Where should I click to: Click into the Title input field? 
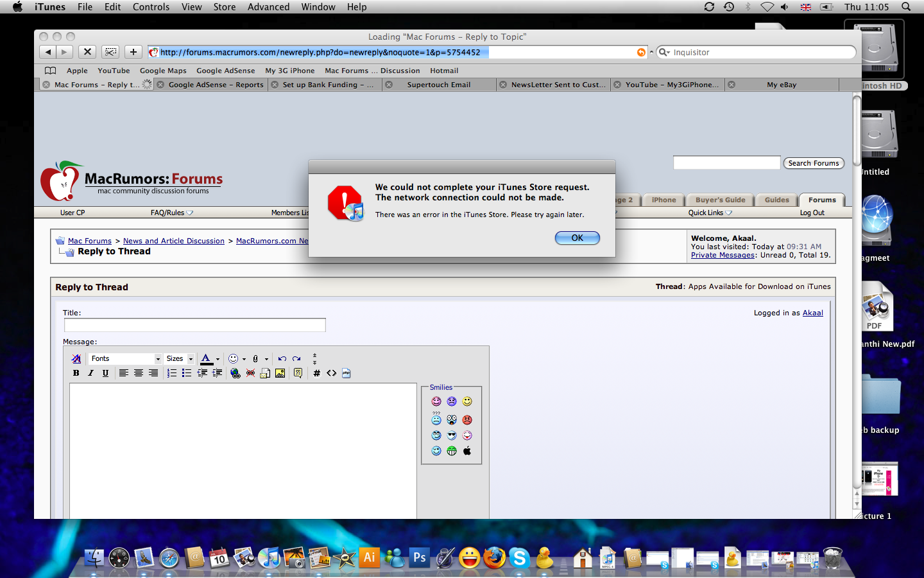tap(195, 325)
